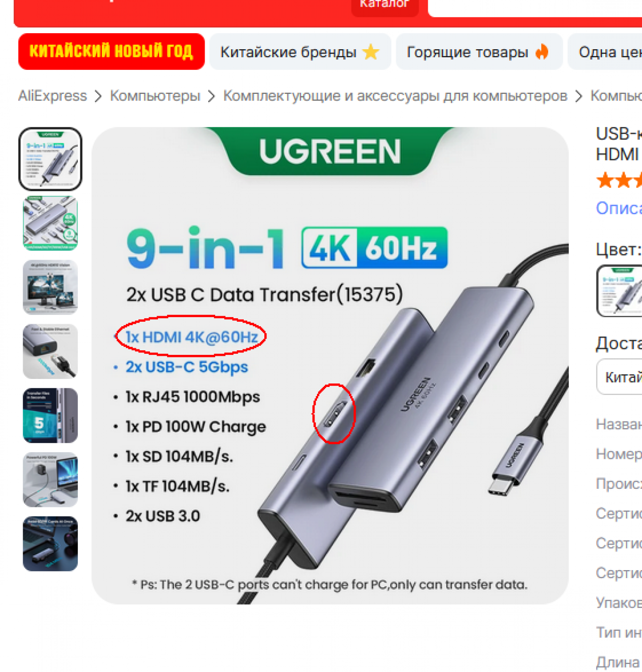Choose the color variant swatch under Цвет
Screen dimensions: 642x672
(619, 291)
